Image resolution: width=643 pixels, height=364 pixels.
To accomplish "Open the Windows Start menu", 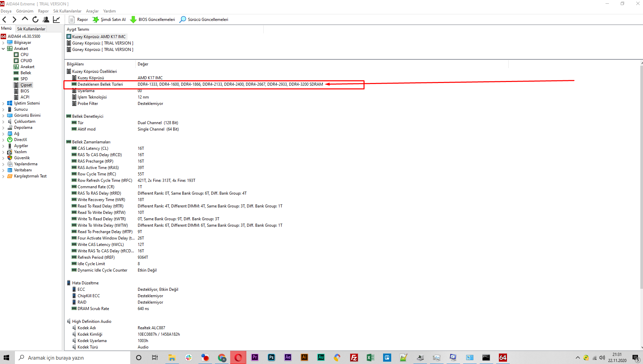I will tap(6, 358).
